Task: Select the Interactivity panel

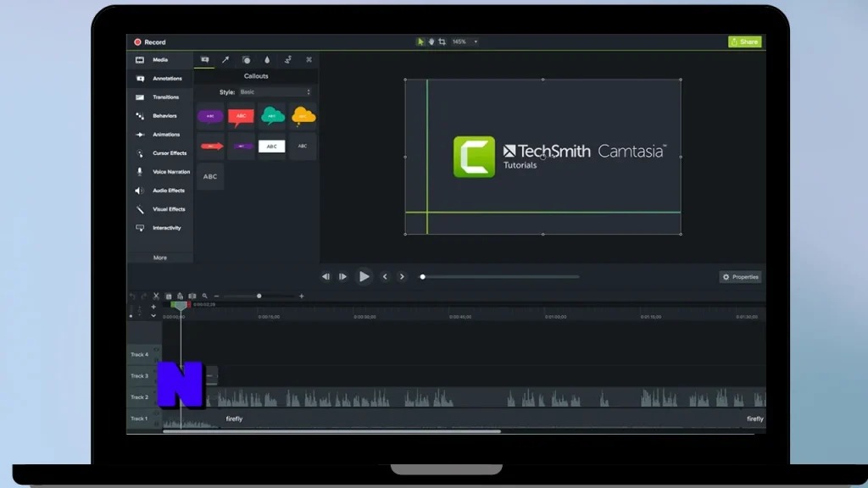Action: coord(160,228)
